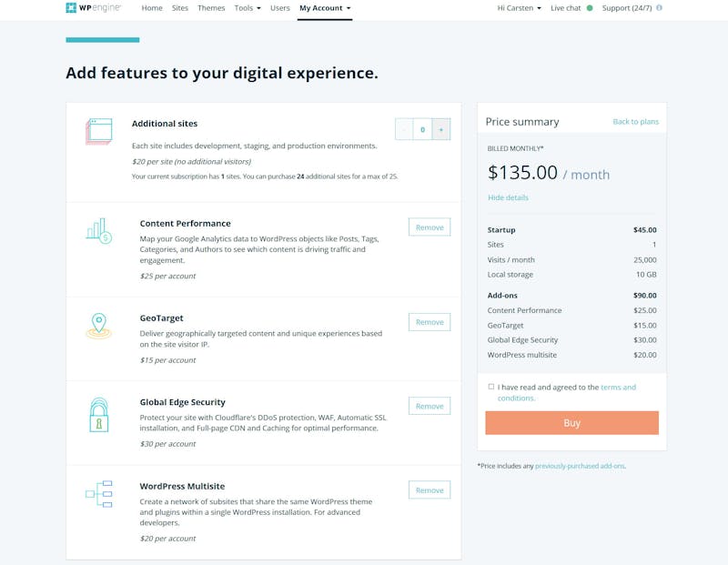Click the WordPress Multisite heading
728x565 pixels.
click(183, 486)
